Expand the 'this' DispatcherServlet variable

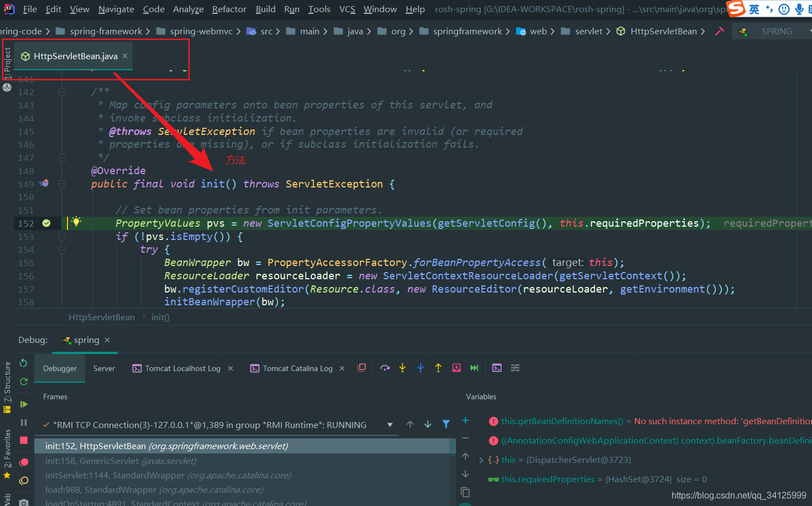pyautogui.click(x=481, y=460)
